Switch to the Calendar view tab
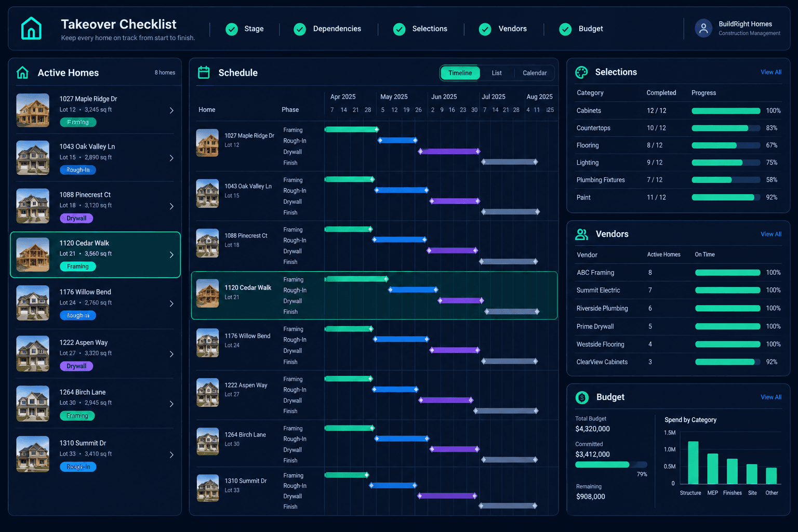Viewport: 798px width, 532px height. tap(535, 73)
